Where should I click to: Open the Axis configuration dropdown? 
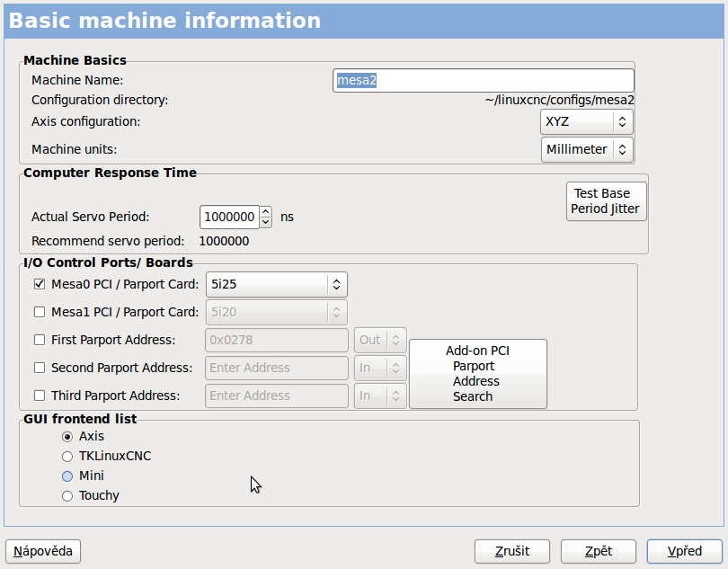pyautogui.click(x=587, y=121)
